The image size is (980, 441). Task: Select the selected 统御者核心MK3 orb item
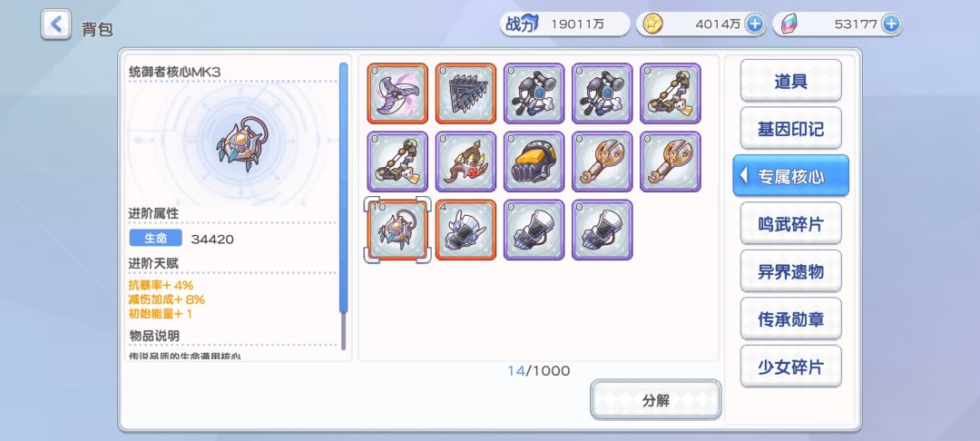397,230
